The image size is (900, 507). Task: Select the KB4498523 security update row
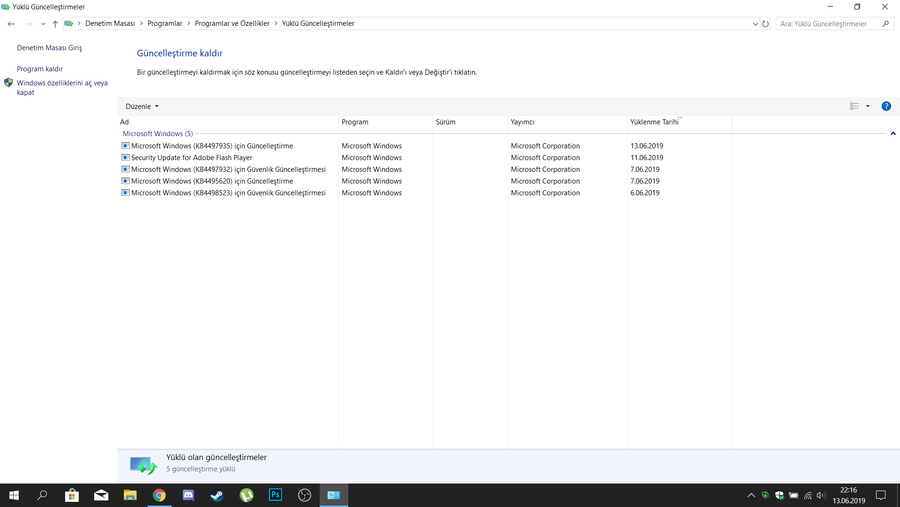click(x=425, y=193)
